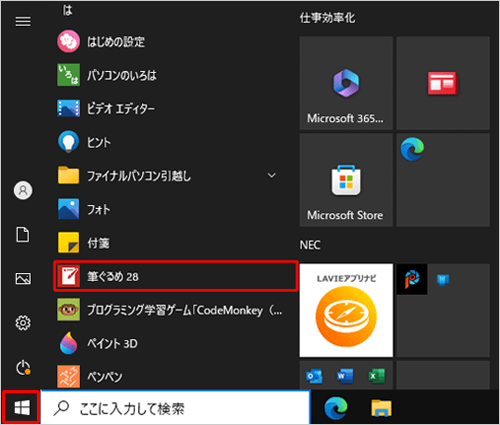Open the Documents sidebar icon

coord(23,235)
